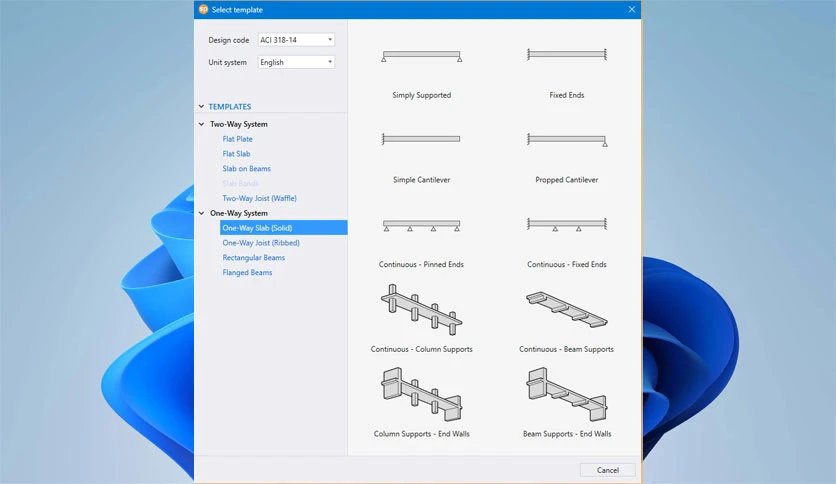836x484 pixels.
Task: Click the Cancel button
Action: click(x=608, y=470)
